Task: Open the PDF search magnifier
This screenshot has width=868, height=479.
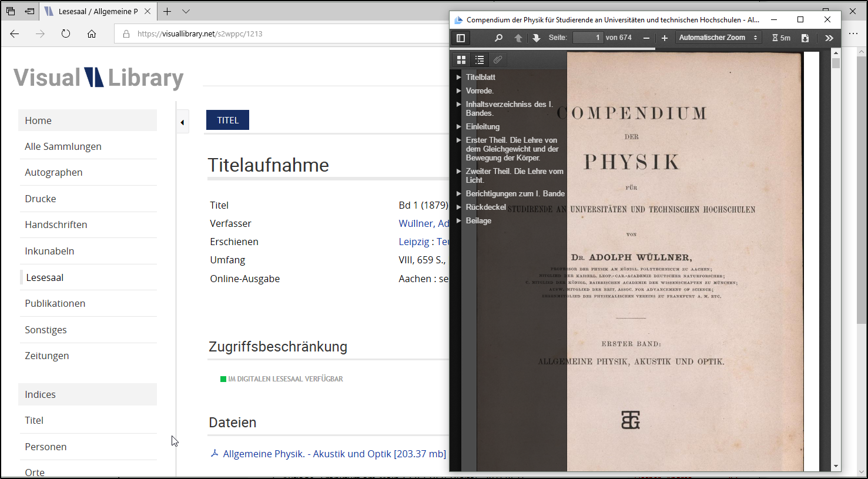Action: [x=498, y=38]
